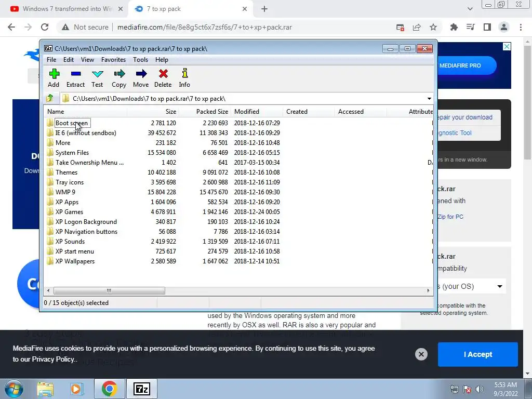Image resolution: width=532 pixels, height=399 pixels.
Task: Select the Tray icons folder
Action: tap(69, 182)
